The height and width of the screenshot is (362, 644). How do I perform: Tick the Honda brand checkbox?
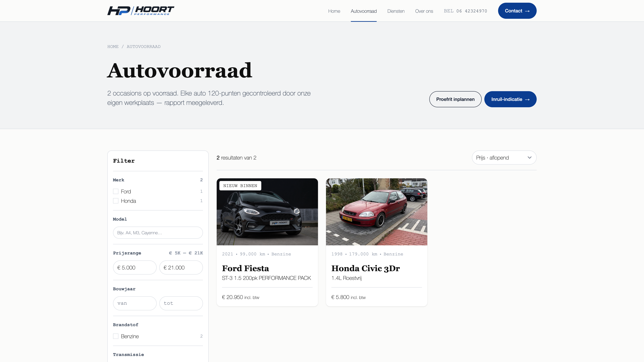[x=116, y=201]
